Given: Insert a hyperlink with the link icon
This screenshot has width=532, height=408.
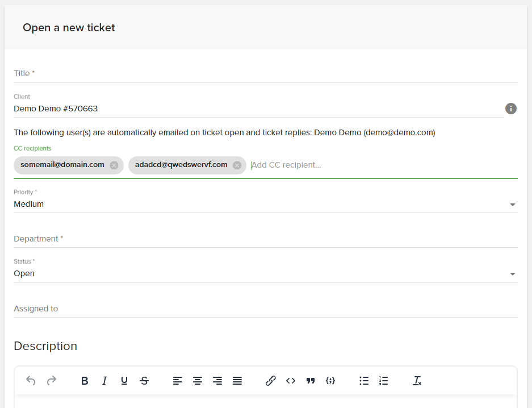Looking at the screenshot, I should point(270,381).
